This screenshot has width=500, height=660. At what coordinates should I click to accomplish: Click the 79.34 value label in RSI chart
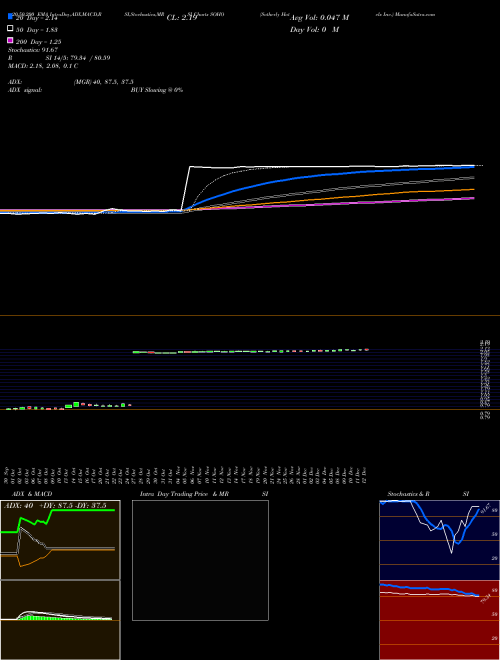486,599
